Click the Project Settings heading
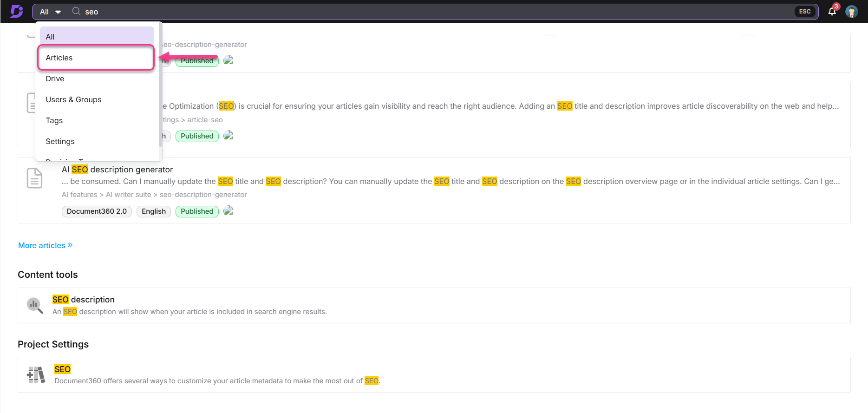Viewport: 868px width, 413px height. pyautogui.click(x=53, y=344)
